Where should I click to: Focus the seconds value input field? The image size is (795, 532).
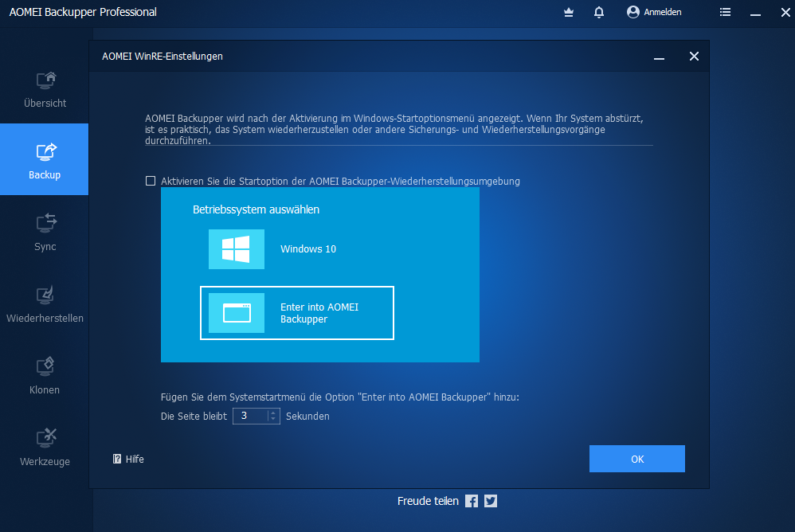click(x=250, y=416)
